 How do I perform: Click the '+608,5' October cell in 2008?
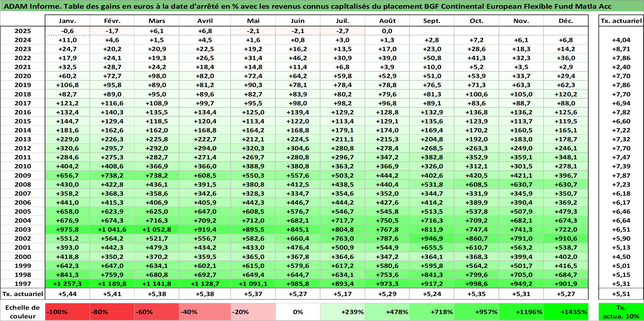pyautogui.click(x=476, y=185)
